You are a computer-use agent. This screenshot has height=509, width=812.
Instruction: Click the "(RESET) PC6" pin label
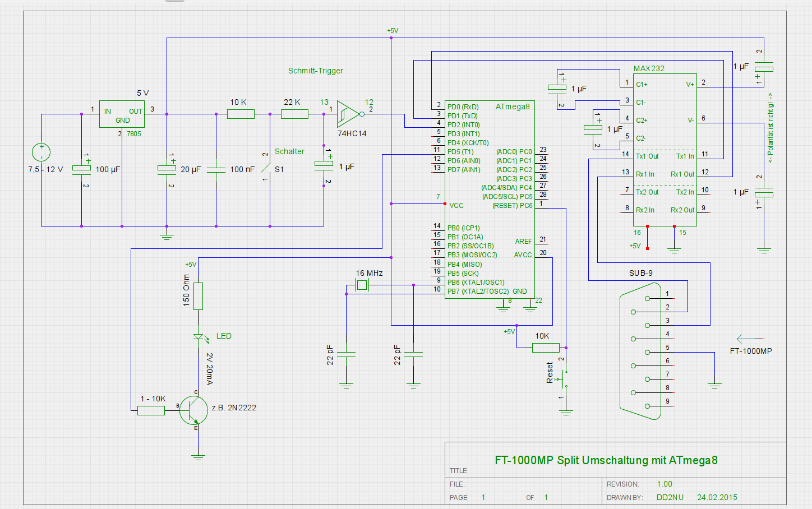(513, 206)
